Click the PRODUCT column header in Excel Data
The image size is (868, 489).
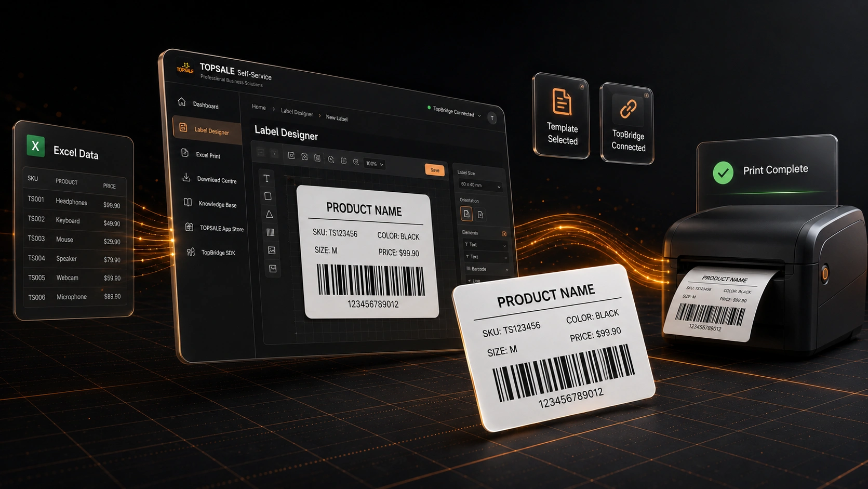click(x=66, y=181)
